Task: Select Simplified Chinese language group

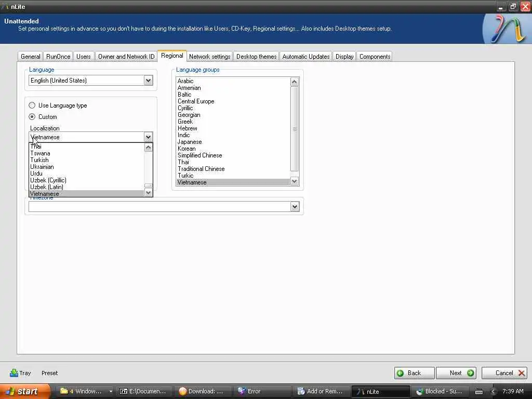Action: (233, 155)
